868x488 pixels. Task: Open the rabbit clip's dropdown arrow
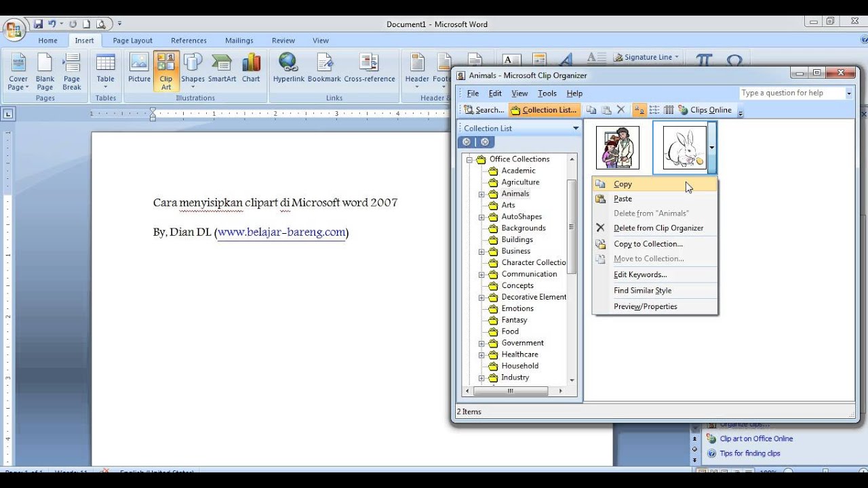pyautogui.click(x=711, y=147)
